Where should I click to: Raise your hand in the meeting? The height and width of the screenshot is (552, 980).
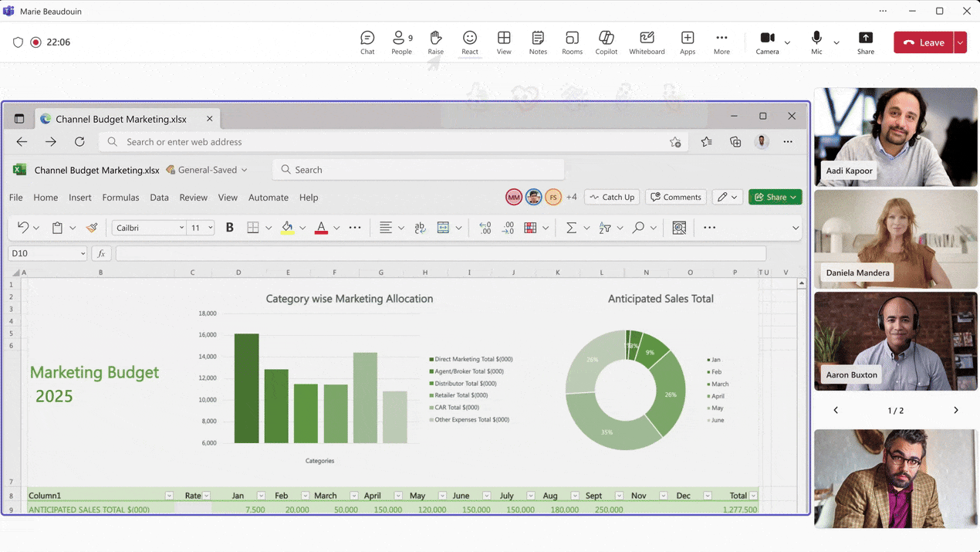pyautogui.click(x=435, y=42)
